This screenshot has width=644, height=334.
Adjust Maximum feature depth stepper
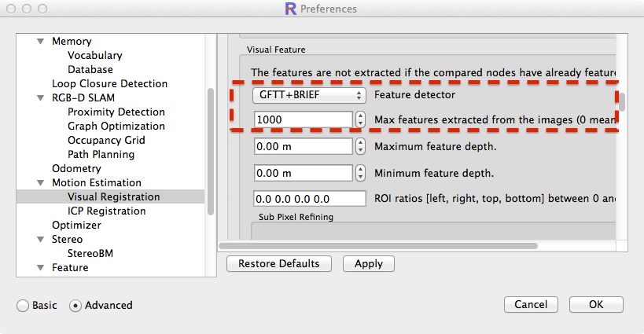(361, 146)
